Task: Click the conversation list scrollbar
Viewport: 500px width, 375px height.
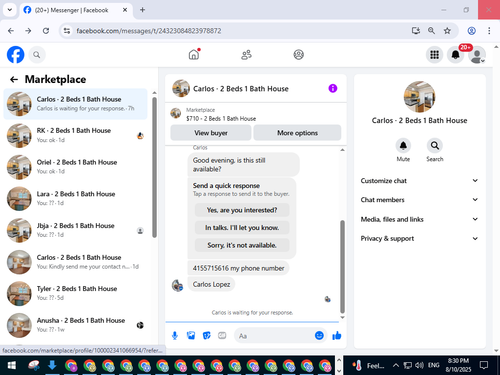Action: click(x=154, y=167)
